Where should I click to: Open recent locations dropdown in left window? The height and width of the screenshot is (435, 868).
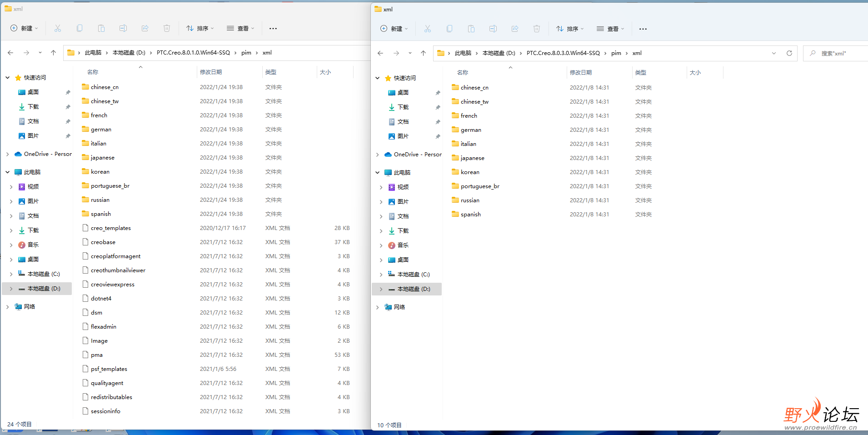[x=40, y=53]
